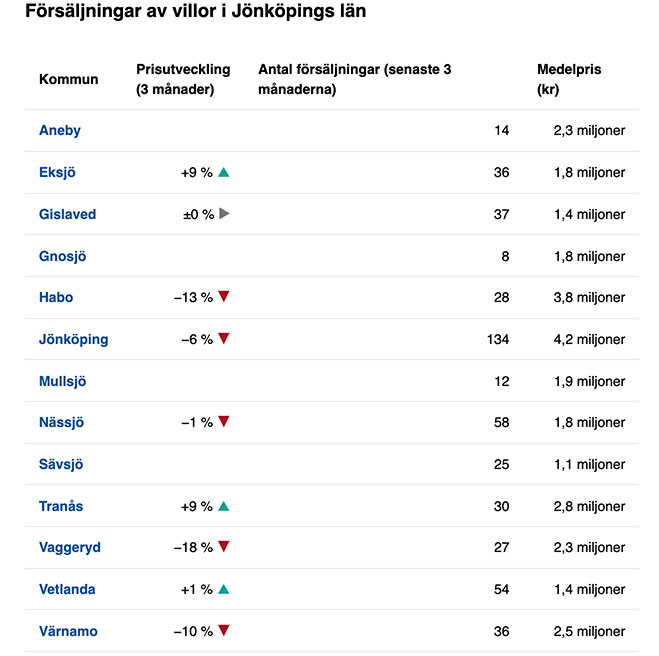Click the Kommun column header
The height and width of the screenshot is (656, 659).
[x=69, y=79]
